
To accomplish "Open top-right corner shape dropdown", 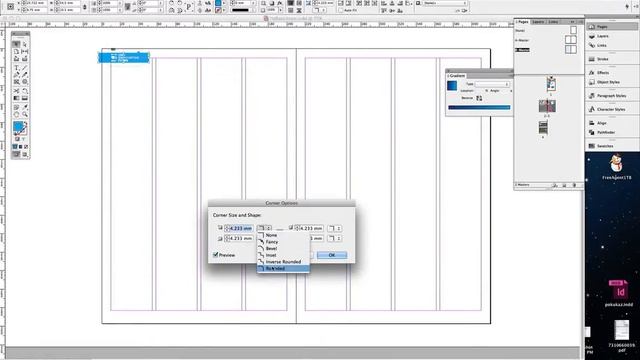I will (335, 228).
